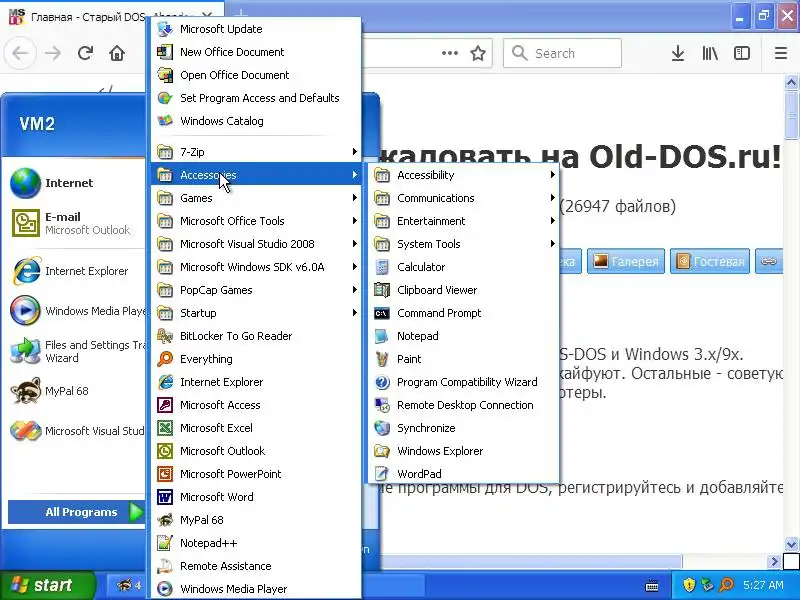The width and height of the screenshot is (800, 600).
Task: Open BitLocker To Go Reader
Action: 256,336
